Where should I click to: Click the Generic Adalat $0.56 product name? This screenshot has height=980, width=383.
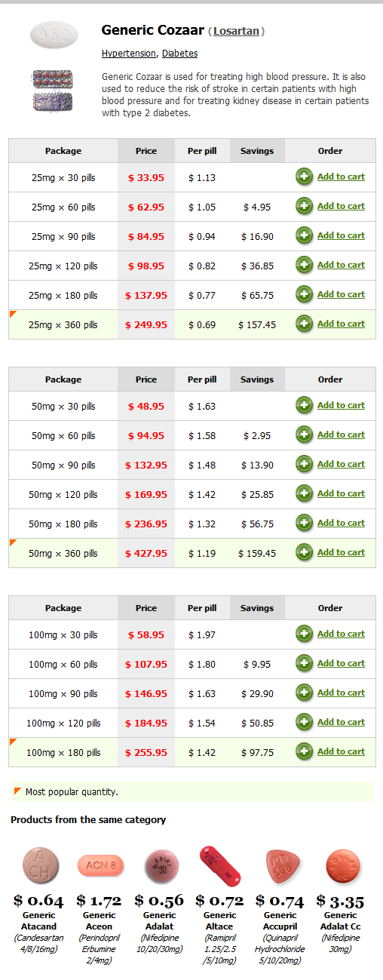[x=159, y=921]
